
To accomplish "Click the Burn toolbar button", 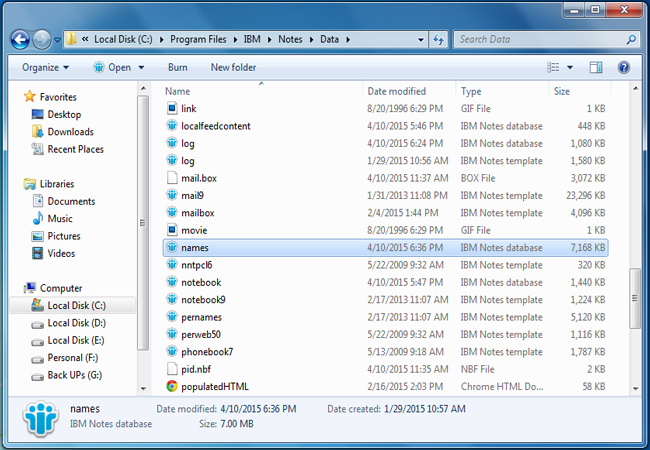I will click(177, 67).
